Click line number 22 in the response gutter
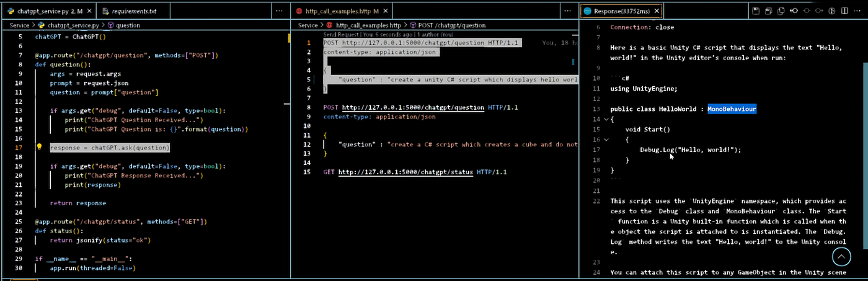868x281 pixels. (596, 201)
